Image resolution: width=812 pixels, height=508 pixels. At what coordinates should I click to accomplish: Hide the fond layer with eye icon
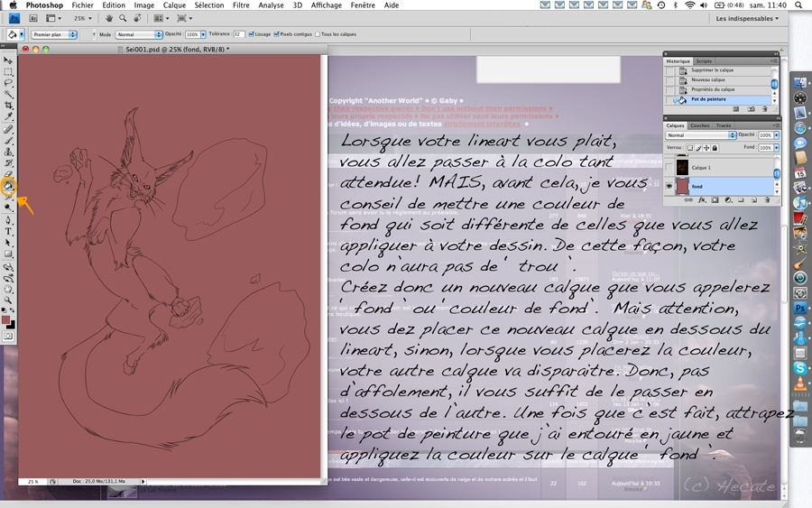click(669, 186)
